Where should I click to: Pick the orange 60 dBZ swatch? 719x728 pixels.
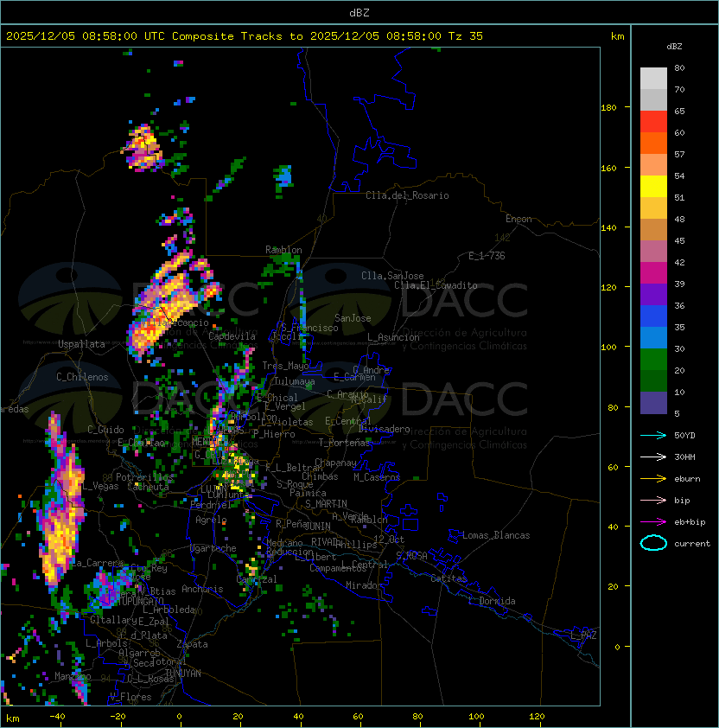pos(653,143)
